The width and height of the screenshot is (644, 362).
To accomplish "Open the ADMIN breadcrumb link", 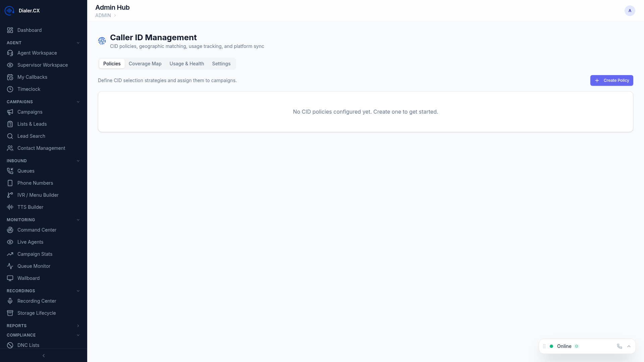I will [x=103, y=15].
